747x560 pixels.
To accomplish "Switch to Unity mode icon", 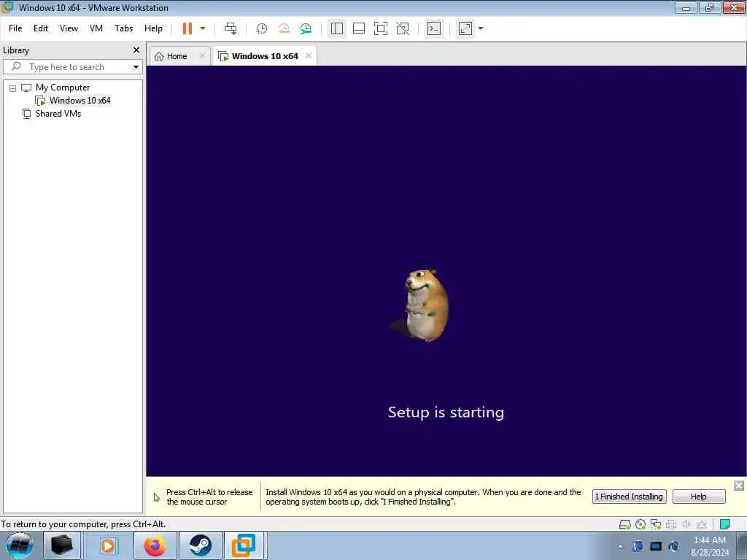I will click(403, 28).
